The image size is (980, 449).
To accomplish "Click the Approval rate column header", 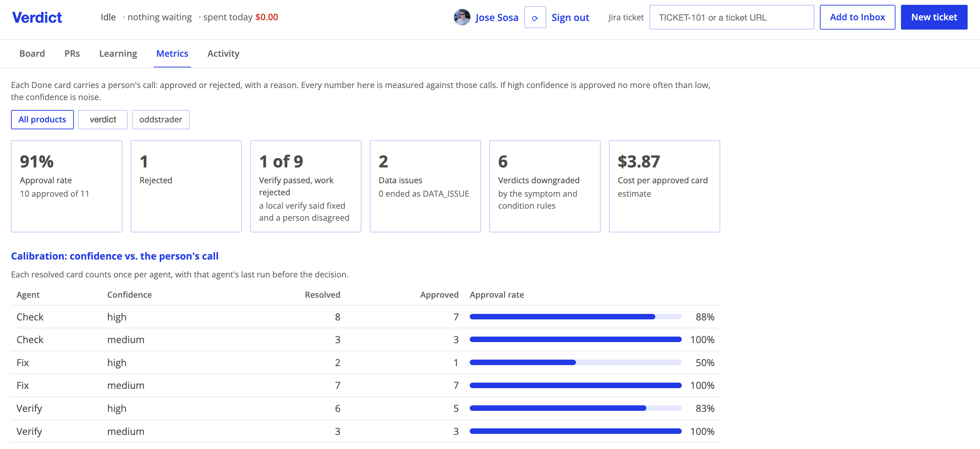I will tap(497, 295).
